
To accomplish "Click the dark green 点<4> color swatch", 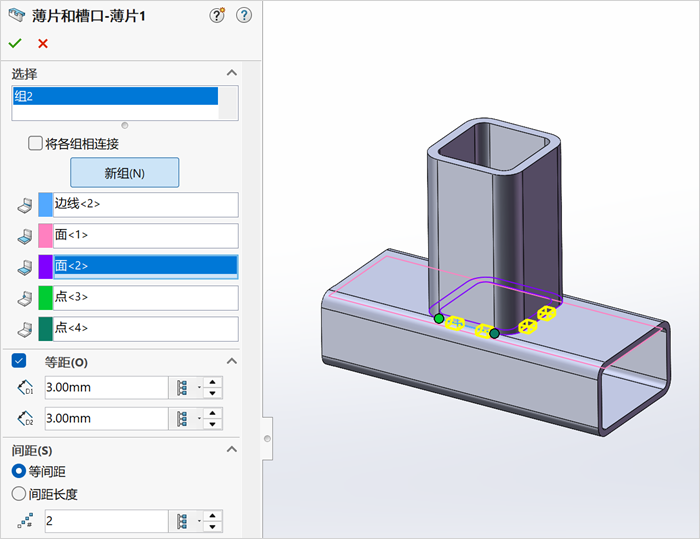I will pyautogui.click(x=46, y=329).
